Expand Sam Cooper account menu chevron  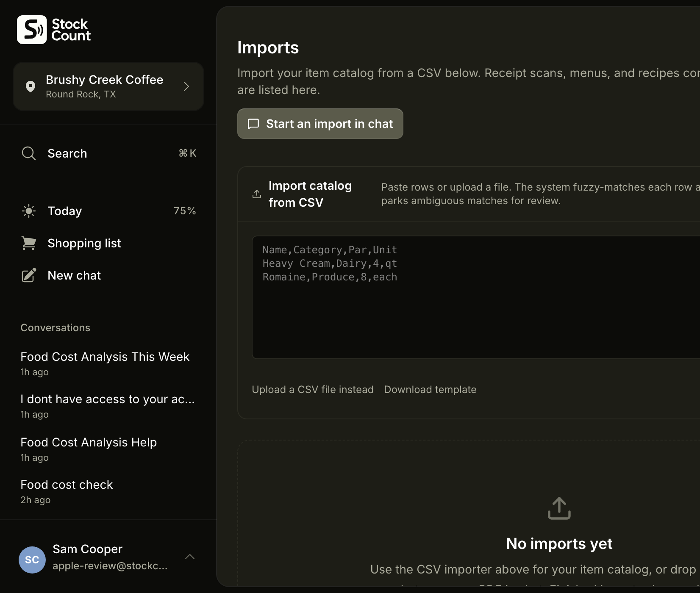[x=190, y=557]
